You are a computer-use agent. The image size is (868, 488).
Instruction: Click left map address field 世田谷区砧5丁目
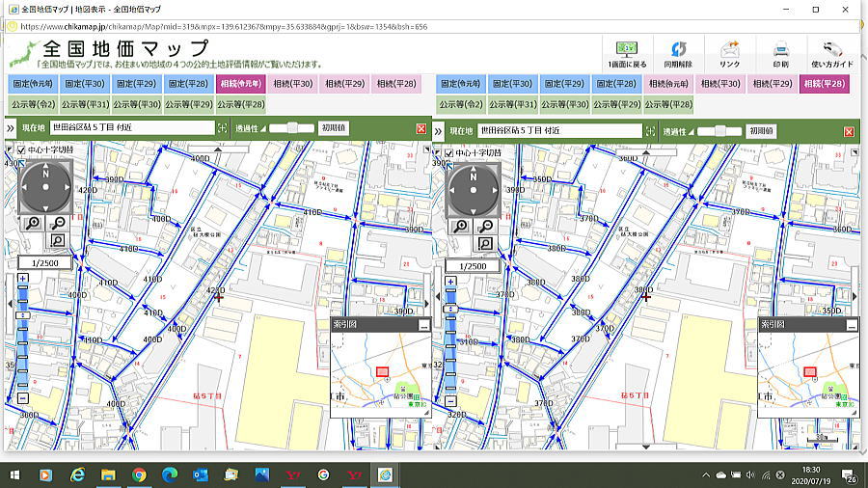pyautogui.click(x=132, y=128)
